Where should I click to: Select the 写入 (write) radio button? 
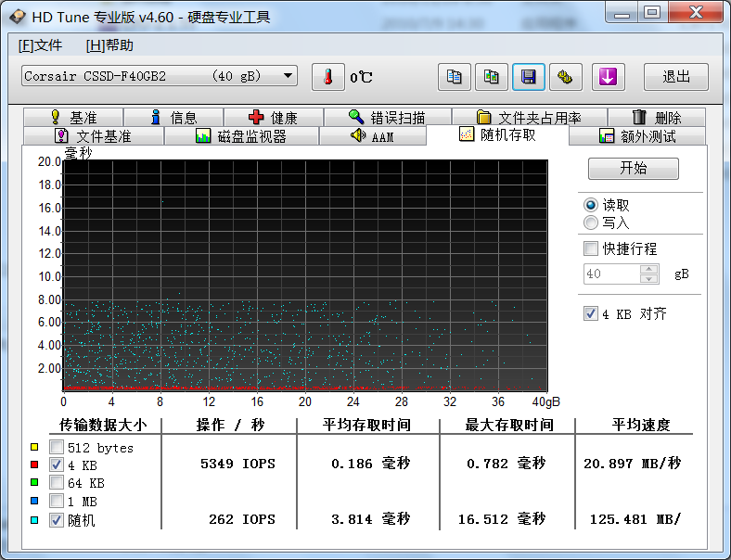coord(591,223)
